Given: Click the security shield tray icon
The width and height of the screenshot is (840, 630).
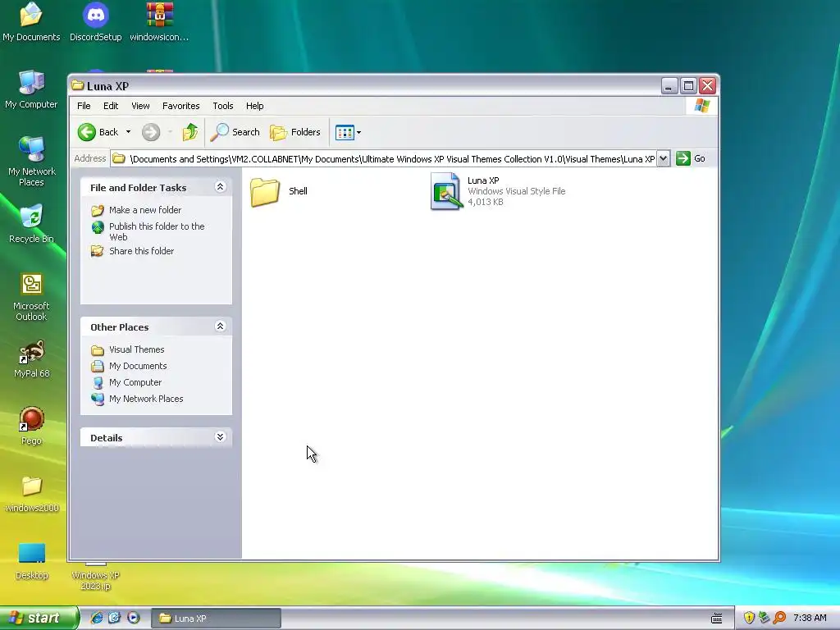Looking at the screenshot, I should 749,618.
